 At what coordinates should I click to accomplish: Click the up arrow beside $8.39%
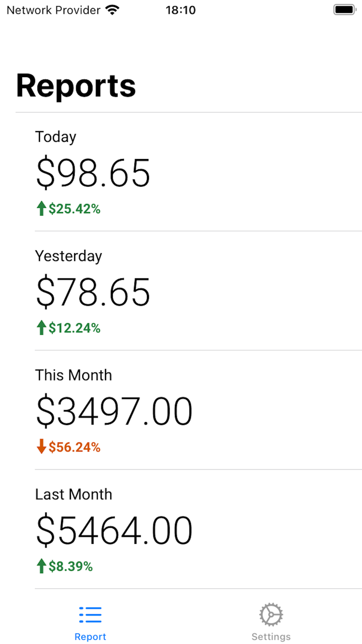tap(41, 566)
